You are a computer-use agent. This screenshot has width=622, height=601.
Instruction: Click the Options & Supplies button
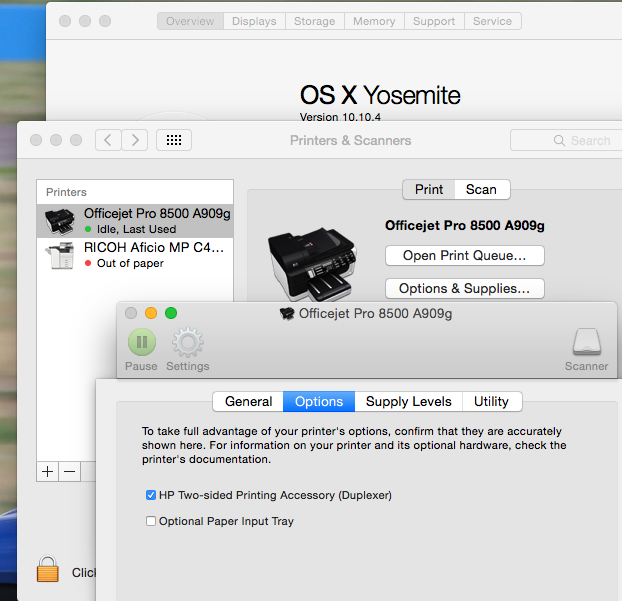(x=465, y=288)
